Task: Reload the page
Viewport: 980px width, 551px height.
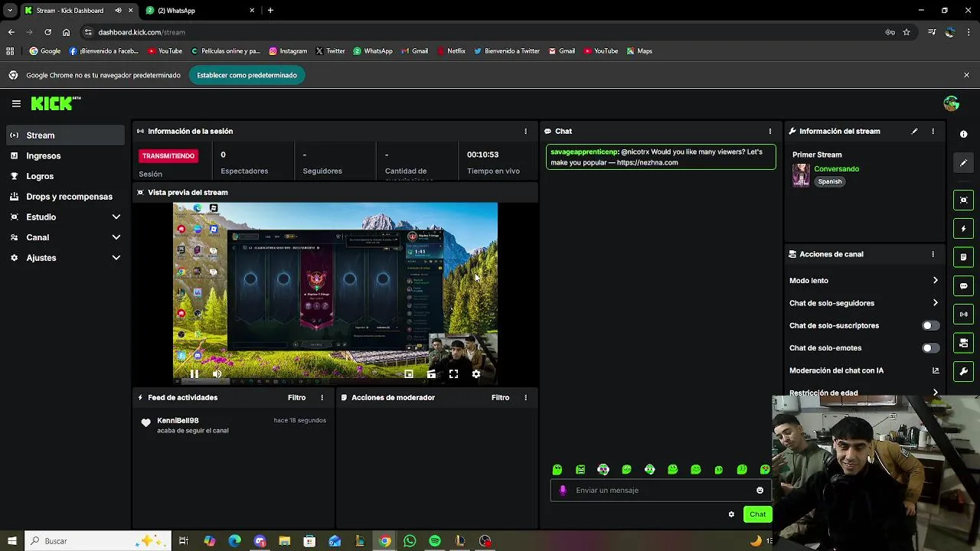Action: pyautogui.click(x=47, y=32)
